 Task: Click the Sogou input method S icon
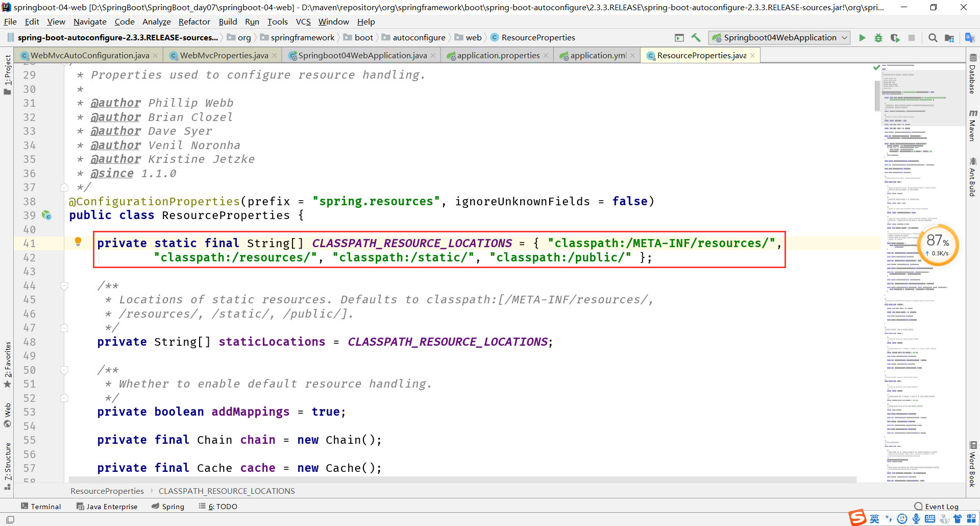point(858,517)
